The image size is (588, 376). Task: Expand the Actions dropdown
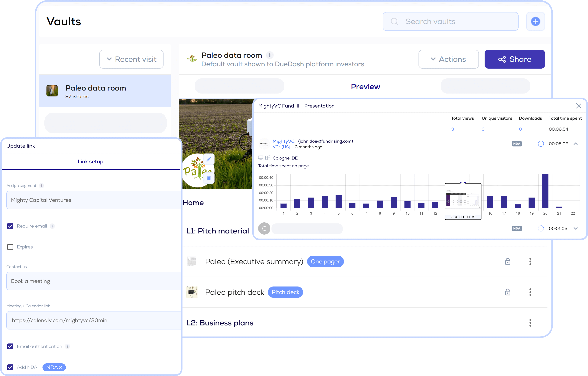click(x=448, y=59)
